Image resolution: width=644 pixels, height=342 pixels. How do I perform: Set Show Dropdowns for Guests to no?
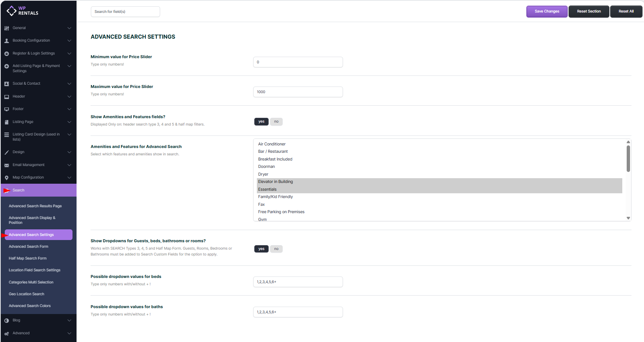click(276, 249)
